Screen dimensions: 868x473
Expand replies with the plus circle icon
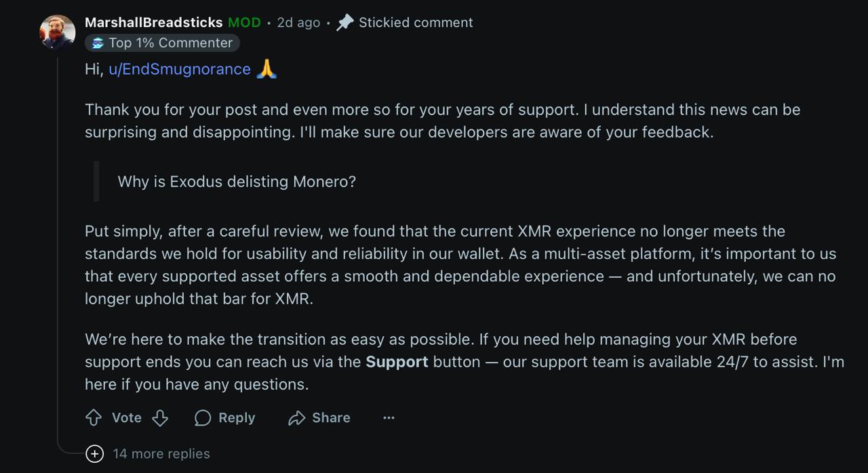click(x=95, y=454)
